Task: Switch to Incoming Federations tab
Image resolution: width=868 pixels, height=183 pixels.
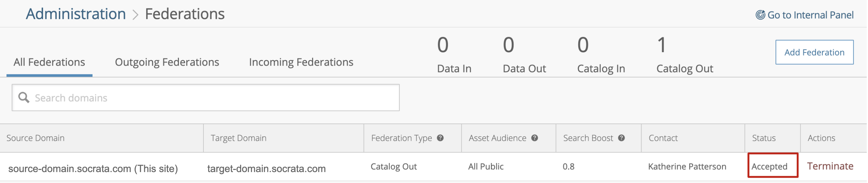Action: tap(301, 62)
